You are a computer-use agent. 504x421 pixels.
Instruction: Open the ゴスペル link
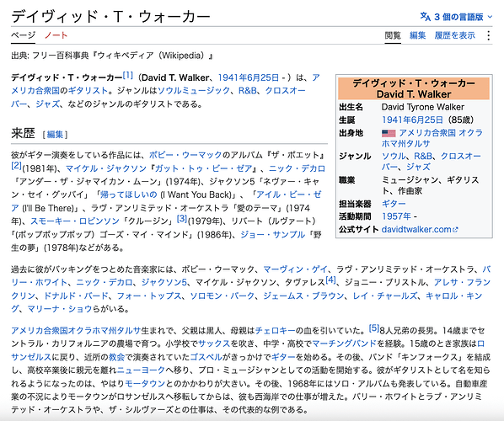[x=206, y=357]
